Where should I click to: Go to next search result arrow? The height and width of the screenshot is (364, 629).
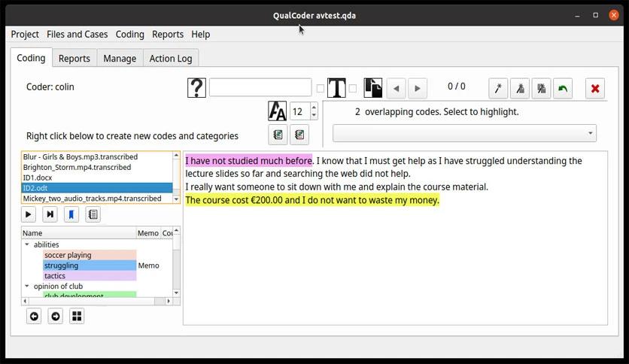[x=417, y=88]
